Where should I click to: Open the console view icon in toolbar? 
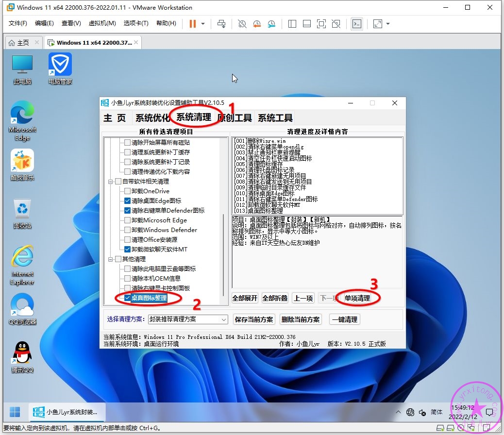(357, 24)
